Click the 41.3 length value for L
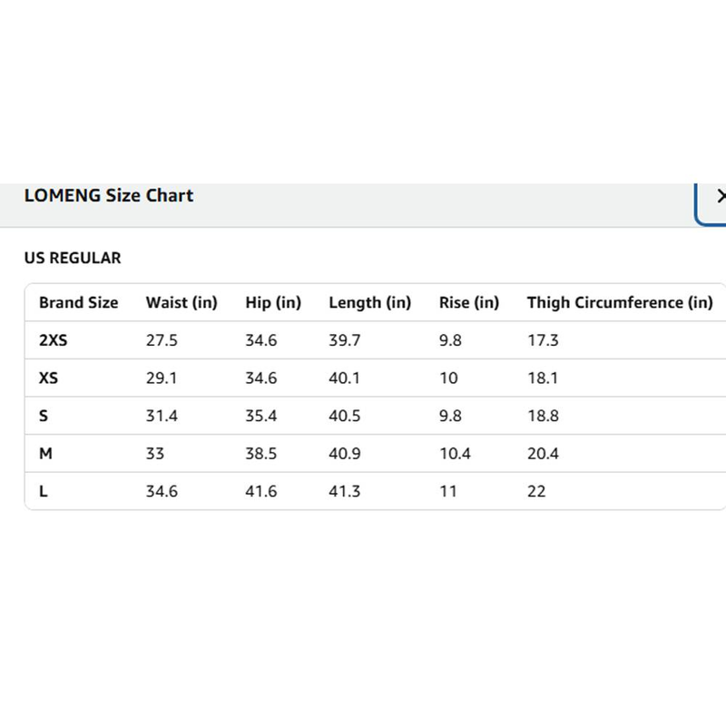Viewport: 726px width, 728px height. point(345,492)
